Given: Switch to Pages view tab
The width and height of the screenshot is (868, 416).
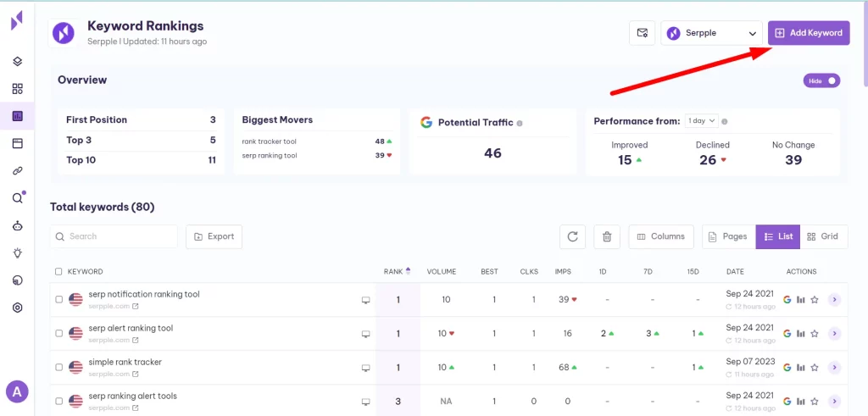Looking at the screenshot, I should tap(728, 236).
